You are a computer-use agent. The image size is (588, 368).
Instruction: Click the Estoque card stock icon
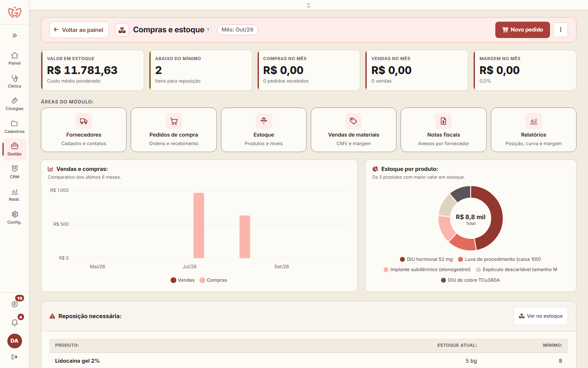(264, 121)
